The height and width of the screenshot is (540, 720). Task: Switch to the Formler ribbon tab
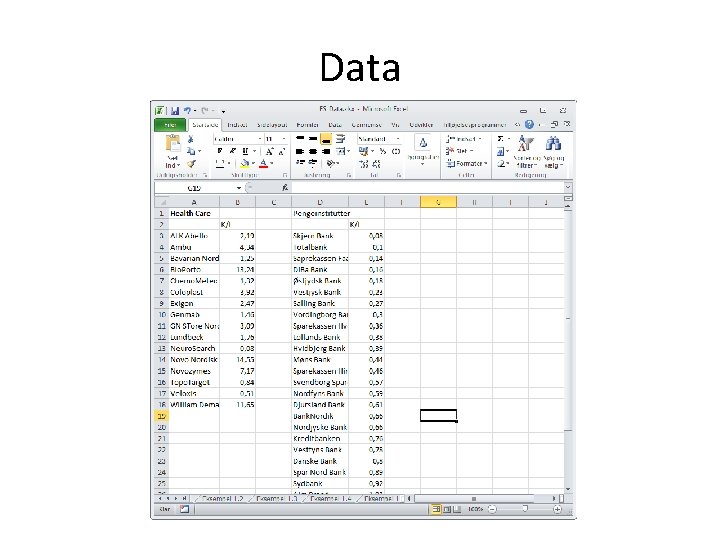[x=308, y=125]
